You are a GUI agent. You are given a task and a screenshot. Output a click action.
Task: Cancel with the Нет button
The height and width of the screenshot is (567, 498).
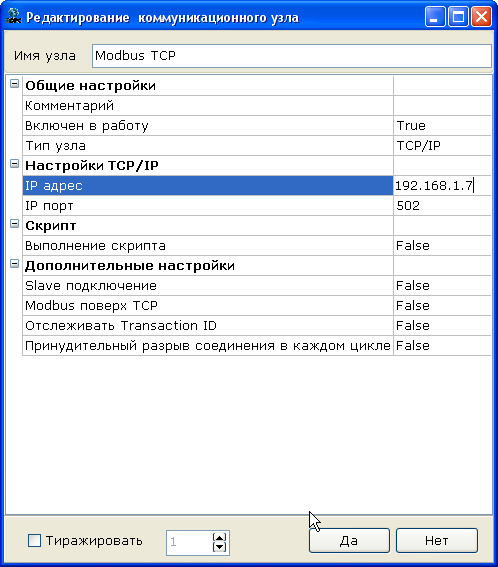point(437,541)
